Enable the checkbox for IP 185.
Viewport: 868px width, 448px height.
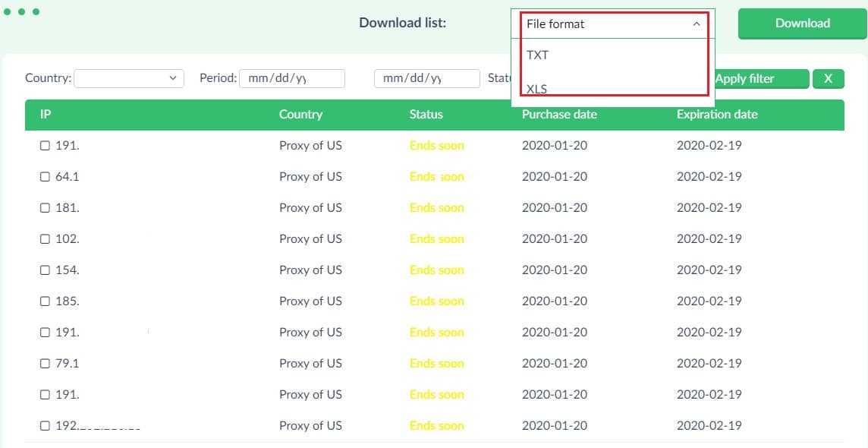[x=45, y=301]
